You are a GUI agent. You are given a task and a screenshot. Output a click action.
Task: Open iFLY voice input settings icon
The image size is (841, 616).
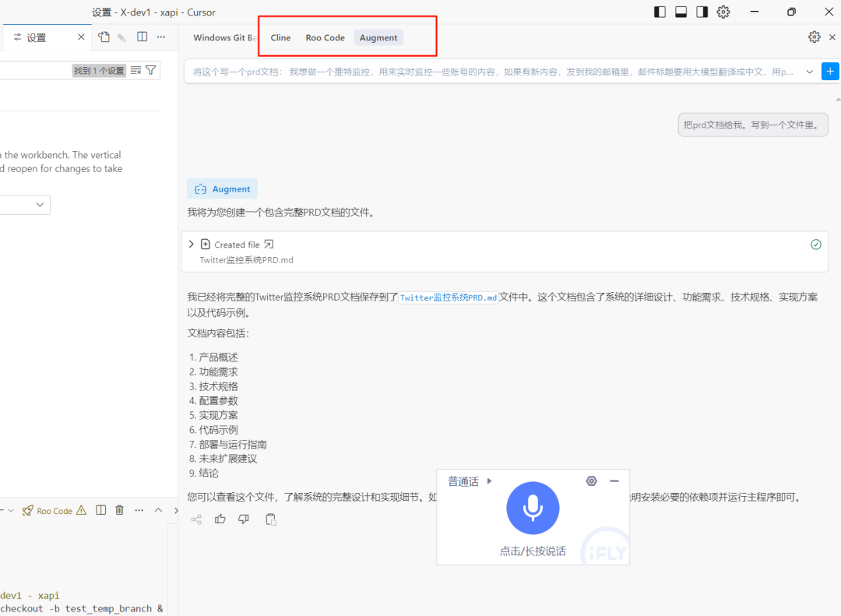[x=592, y=480]
